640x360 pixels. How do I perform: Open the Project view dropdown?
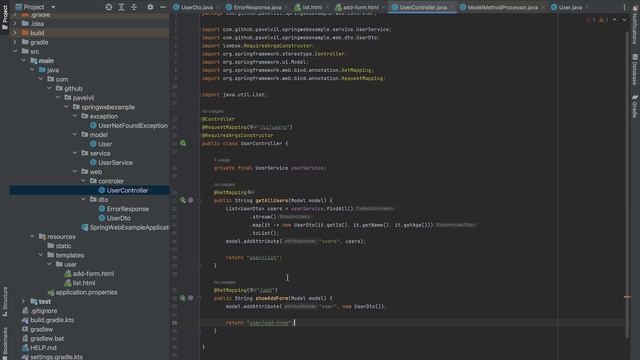coord(53,7)
